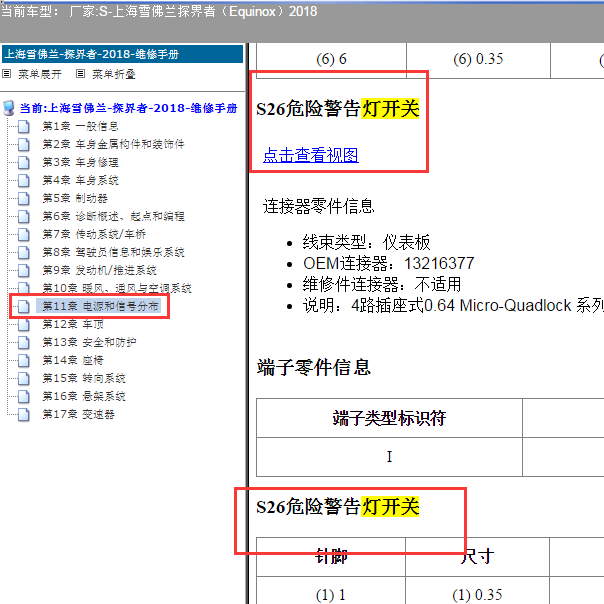Click the 当前车型 vehicle title text

(159, 11)
